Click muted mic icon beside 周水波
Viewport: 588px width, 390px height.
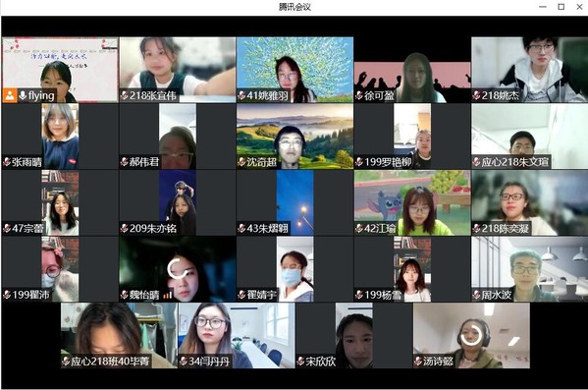click(x=477, y=295)
